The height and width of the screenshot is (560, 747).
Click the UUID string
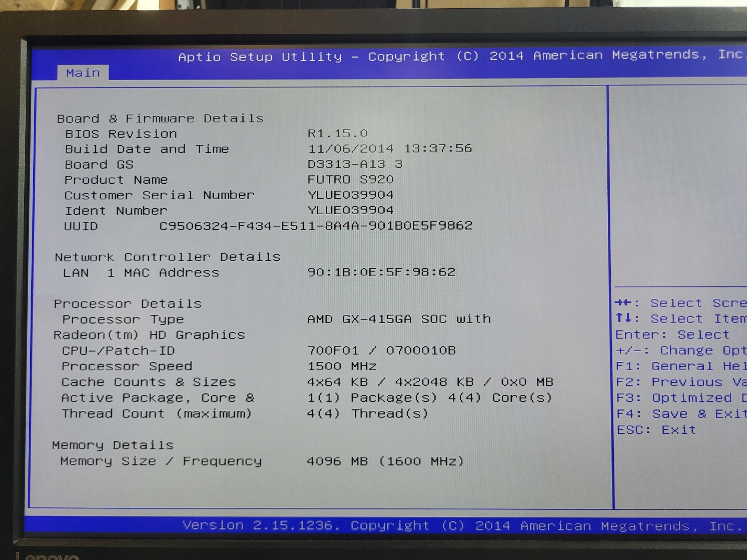(x=316, y=226)
